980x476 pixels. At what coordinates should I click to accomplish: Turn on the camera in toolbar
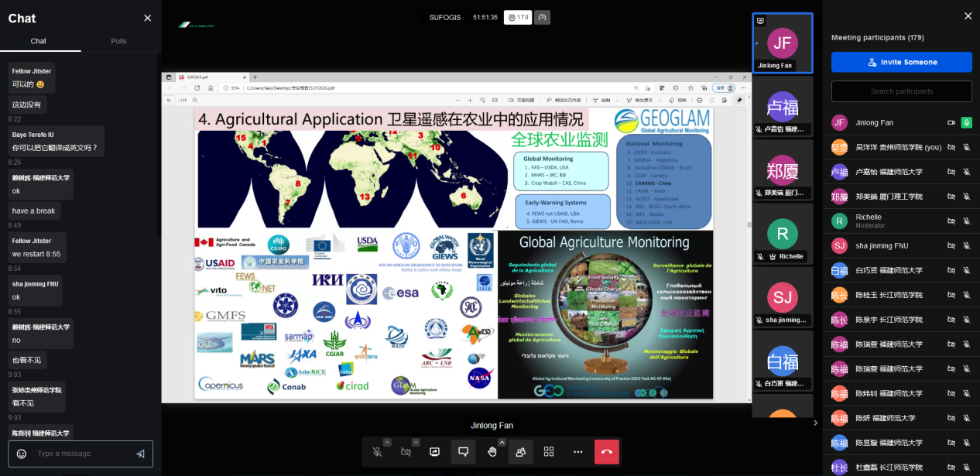point(406,452)
